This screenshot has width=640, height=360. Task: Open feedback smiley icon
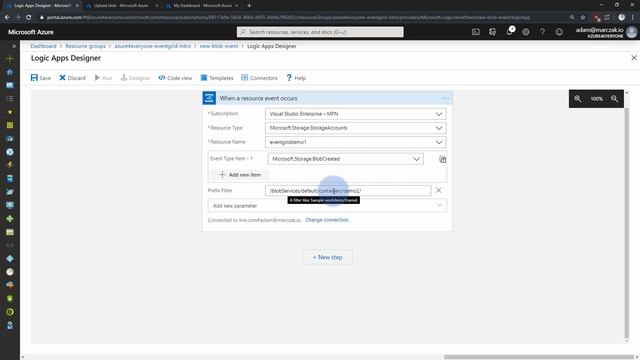(559, 32)
